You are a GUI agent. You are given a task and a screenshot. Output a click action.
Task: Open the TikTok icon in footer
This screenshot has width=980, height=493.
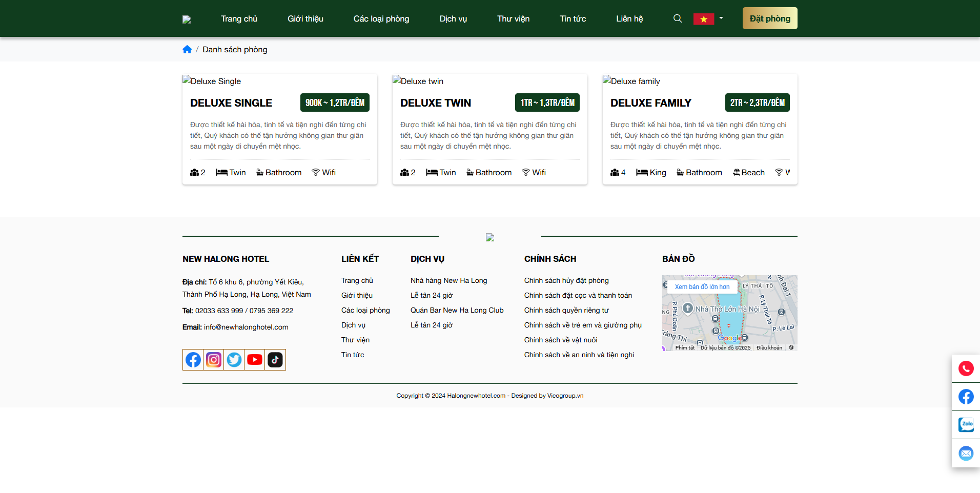275,360
